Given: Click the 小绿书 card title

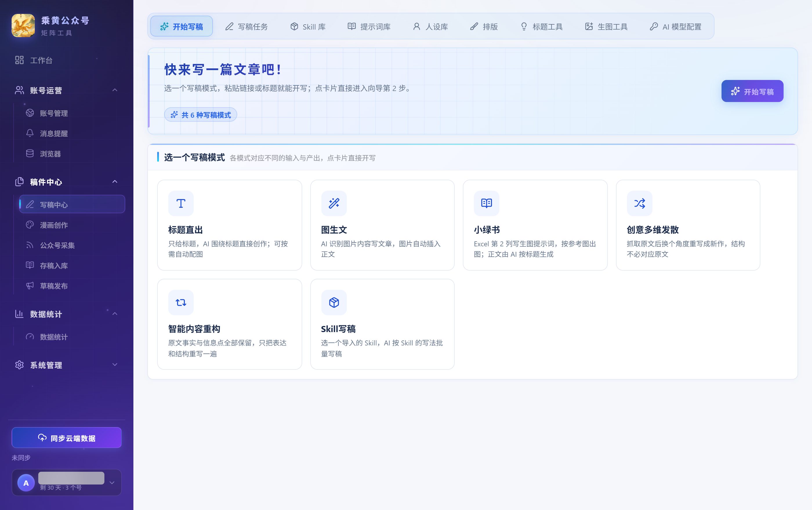Looking at the screenshot, I should (x=487, y=230).
